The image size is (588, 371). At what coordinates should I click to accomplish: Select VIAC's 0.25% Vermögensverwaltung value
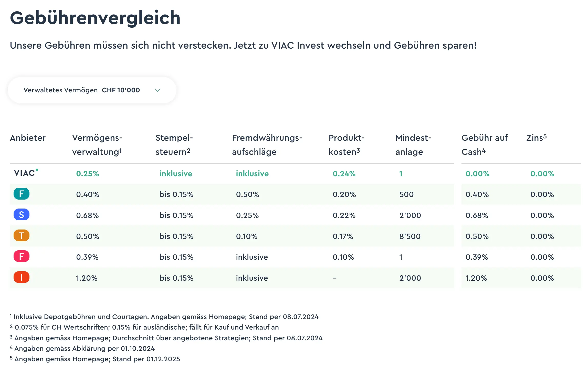[87, 173]
